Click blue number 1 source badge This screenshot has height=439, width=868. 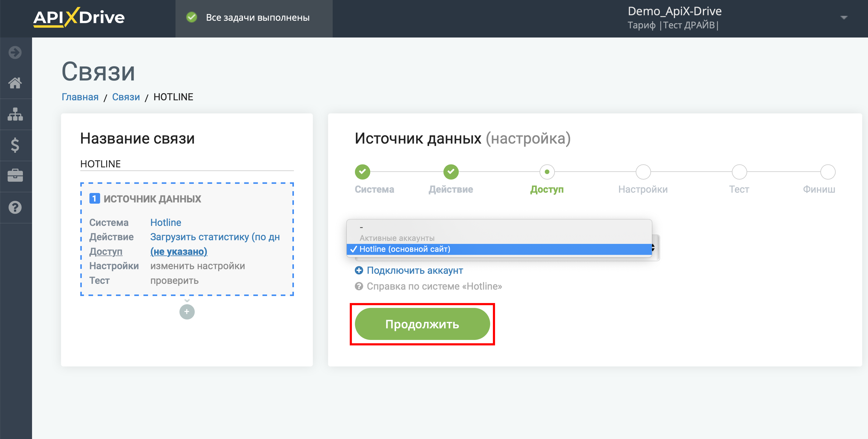(x=94, y=199)
